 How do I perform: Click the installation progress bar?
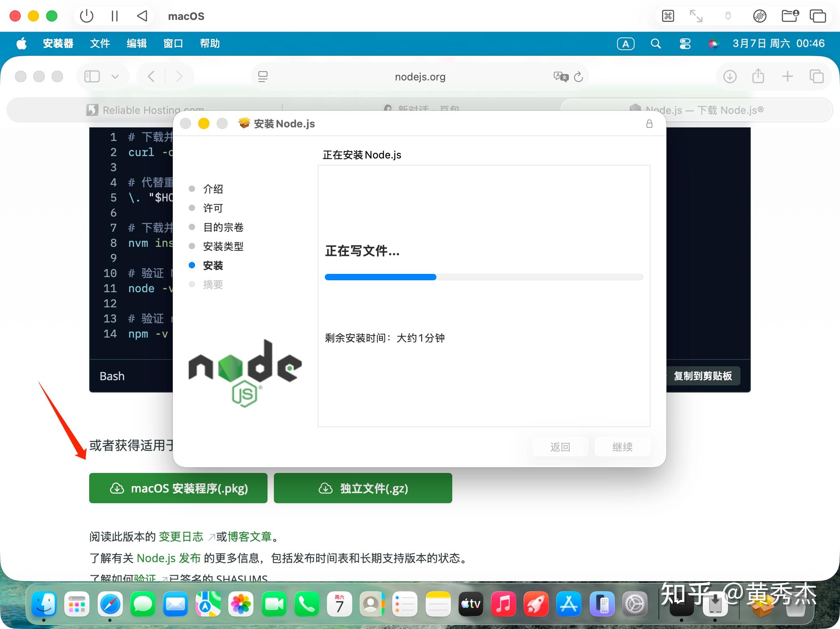point(484,277)
